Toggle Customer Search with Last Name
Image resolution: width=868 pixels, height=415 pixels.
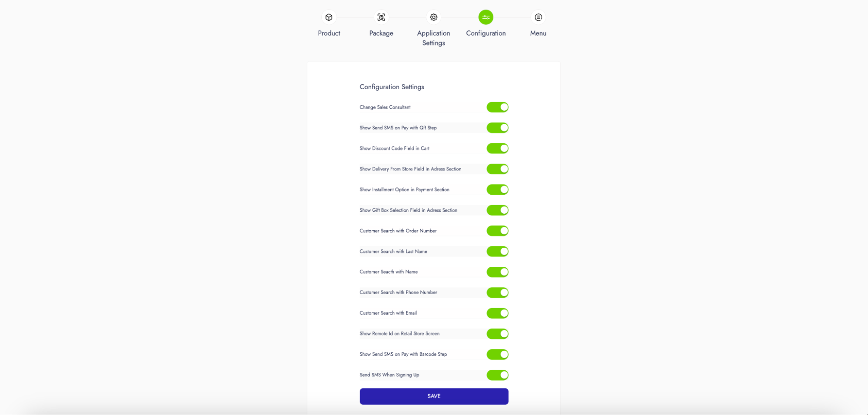497,251
